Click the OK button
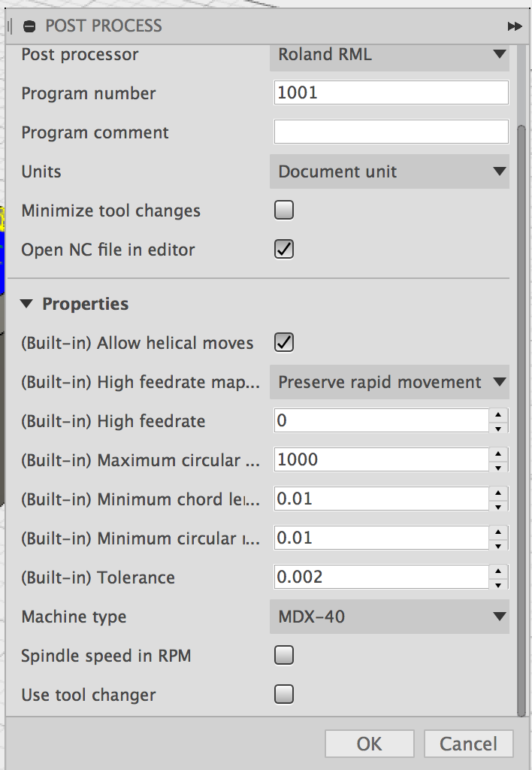The width and height of the screenshot is (532, 770). tap(369, 744)
